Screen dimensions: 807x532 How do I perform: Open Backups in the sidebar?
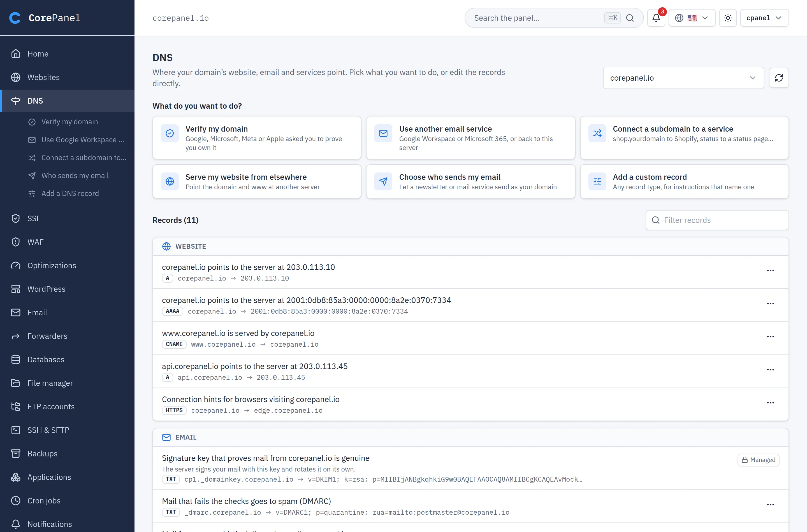(67, 454)
